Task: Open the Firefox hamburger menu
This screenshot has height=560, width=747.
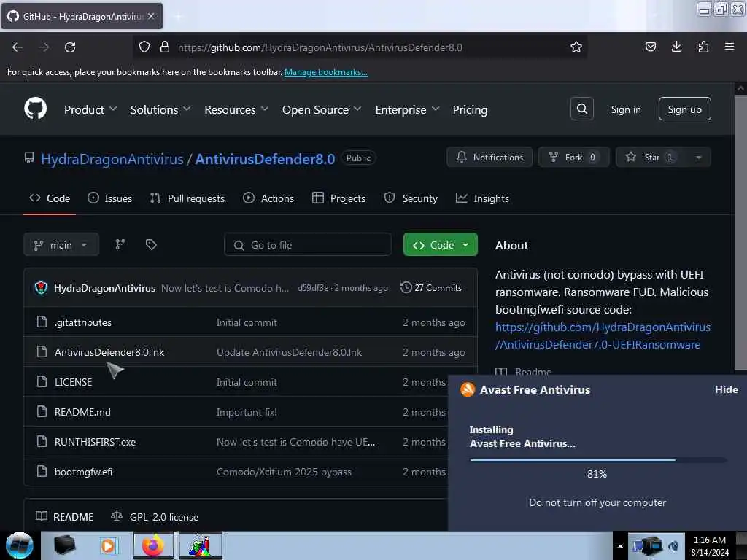Action: tap(729, 47)
